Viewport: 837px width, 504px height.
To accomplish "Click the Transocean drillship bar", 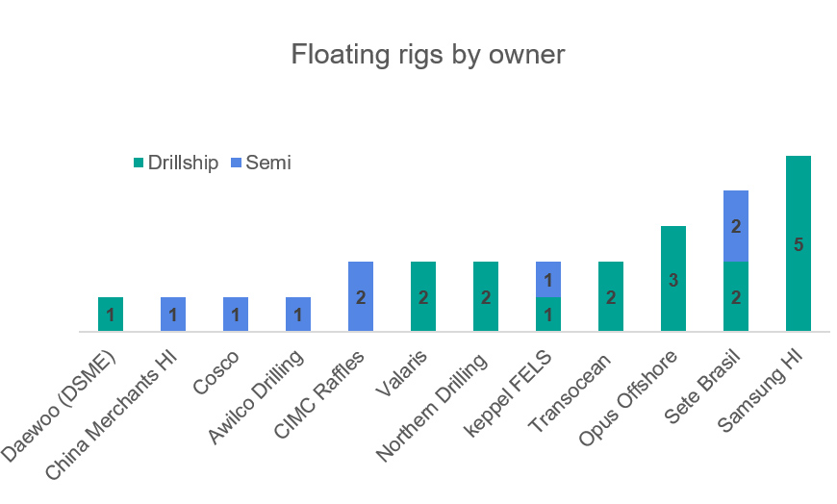I will click(611, 296).
